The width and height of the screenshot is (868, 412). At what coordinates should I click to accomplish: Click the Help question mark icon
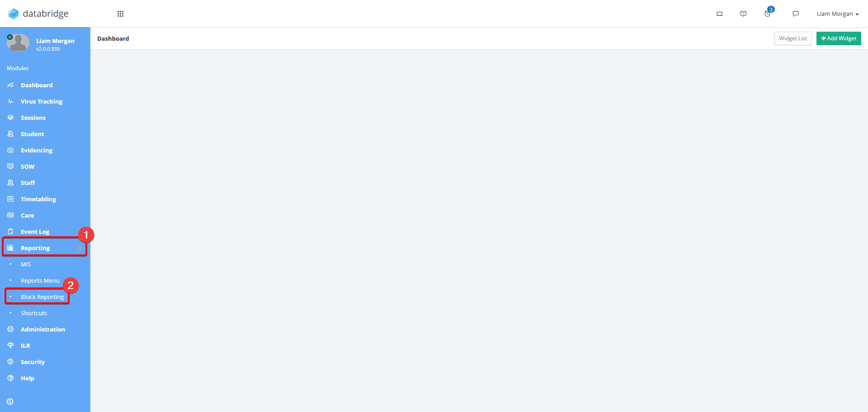(x=10, y=378)
